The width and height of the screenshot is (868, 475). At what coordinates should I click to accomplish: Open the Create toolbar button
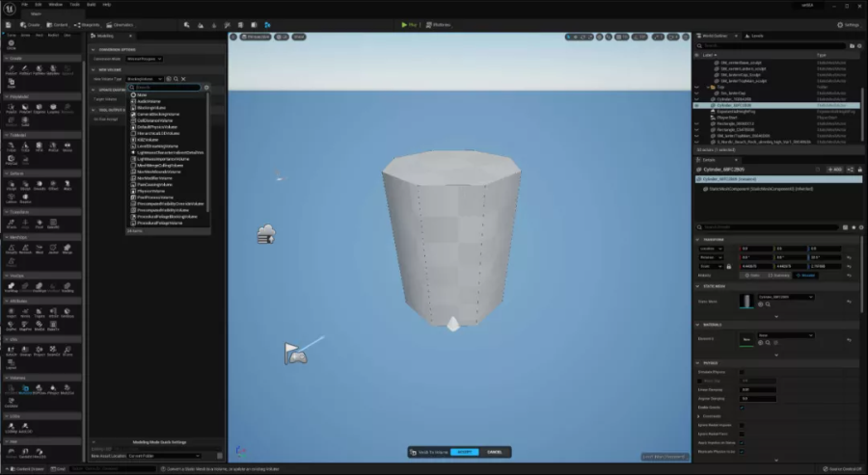(x=30, y=25)
